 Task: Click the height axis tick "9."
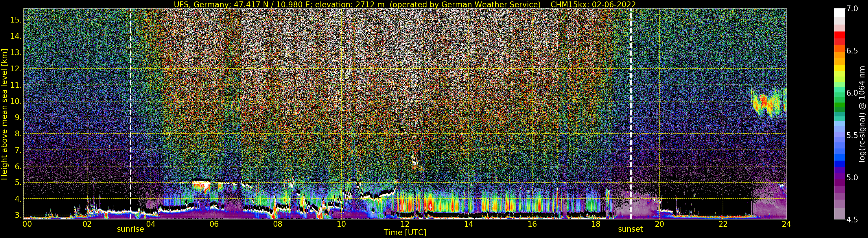point(18,118)
